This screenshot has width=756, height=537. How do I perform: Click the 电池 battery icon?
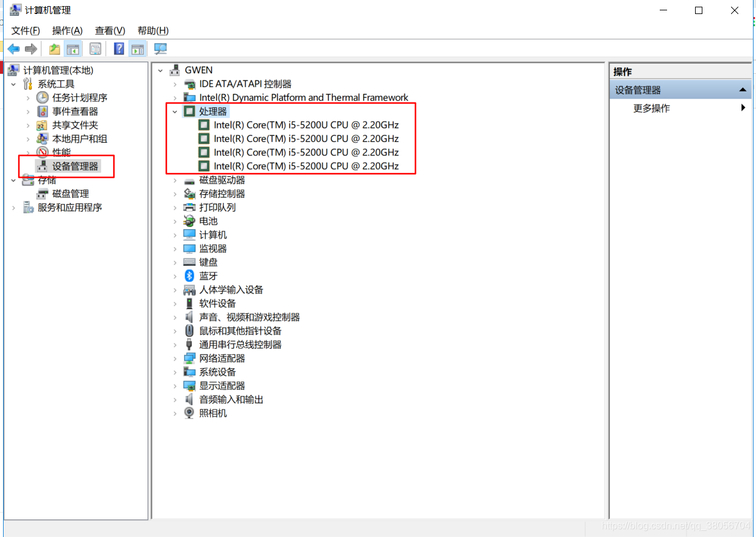pos(189,221)
